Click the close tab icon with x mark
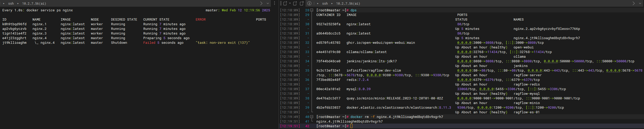Image resolution: width=644 pixels, height=129 pixels. point(295,3)
